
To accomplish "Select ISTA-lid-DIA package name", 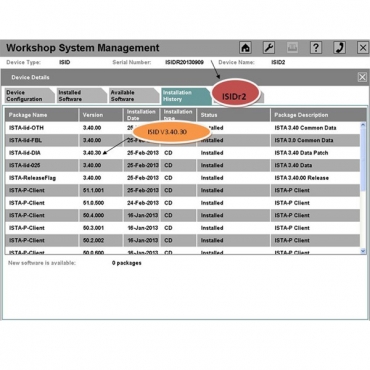I will (x=25, y=153).
